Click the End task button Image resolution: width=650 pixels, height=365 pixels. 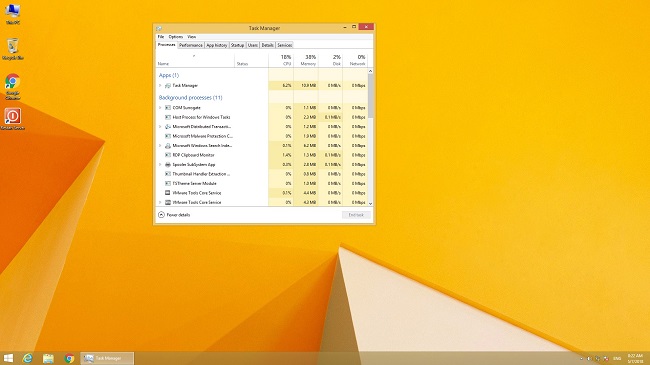[356, 215]
